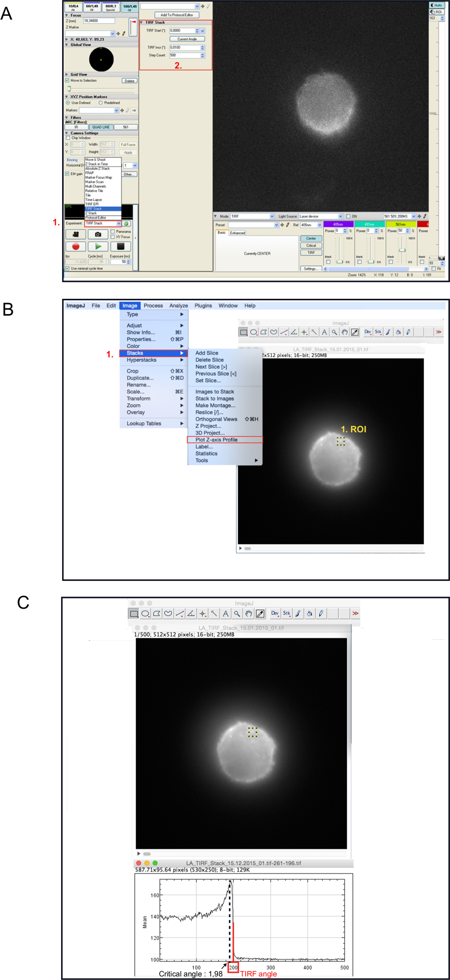Screen dimensions: 450x980
Task: Select Angle tool in panel B ImageJ toolbar
Action: tap(294, 332)
